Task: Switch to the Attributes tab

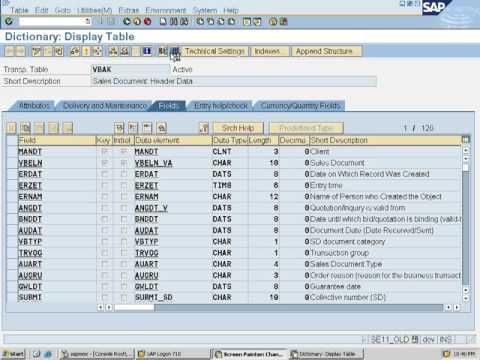Action: click(x=34, y=106)
